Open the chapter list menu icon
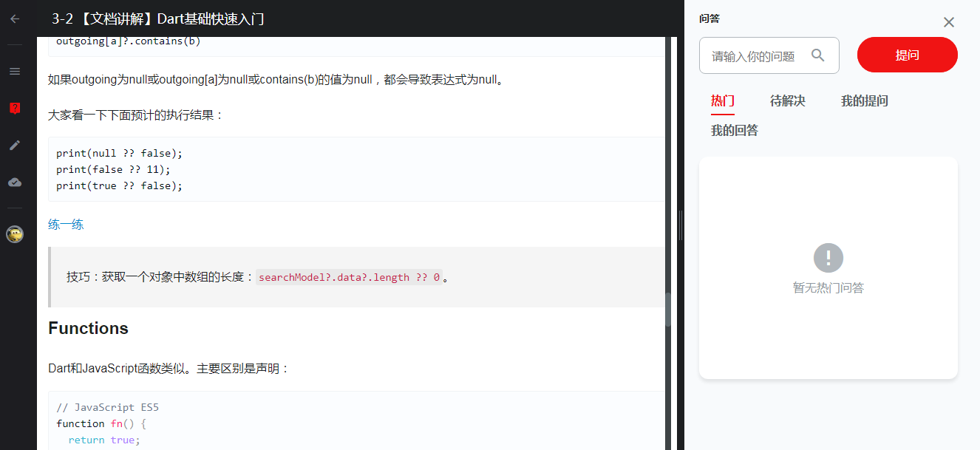This screenshot has height=450, width=980. point(15,72)
